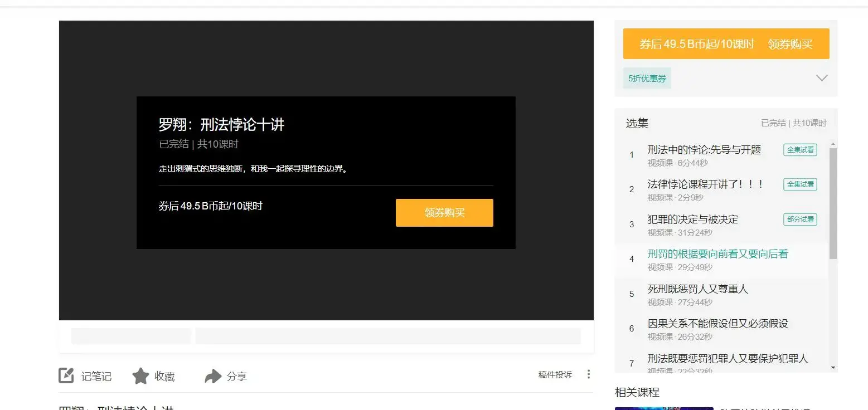Open the 稿件投诉 complaint link

[555, 374]
